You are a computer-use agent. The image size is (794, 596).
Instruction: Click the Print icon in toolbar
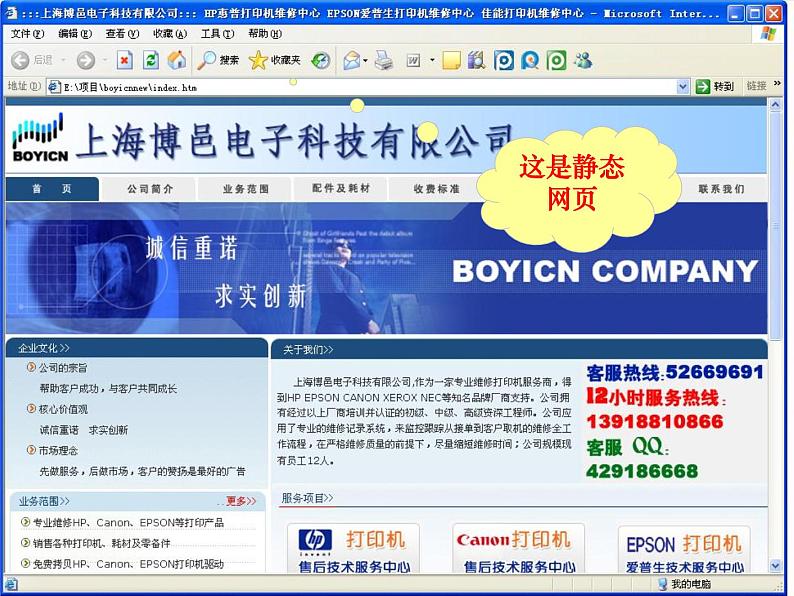coord(383,61)
